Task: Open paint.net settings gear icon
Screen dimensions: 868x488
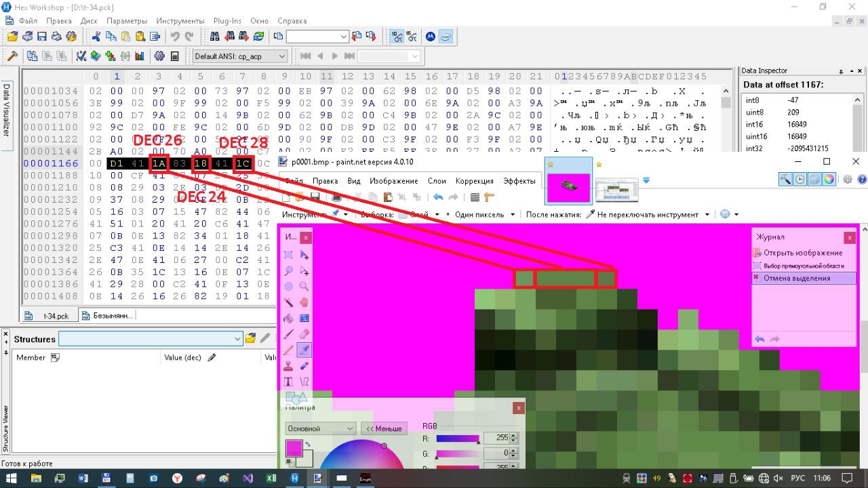Action: [x=848, y=180]
